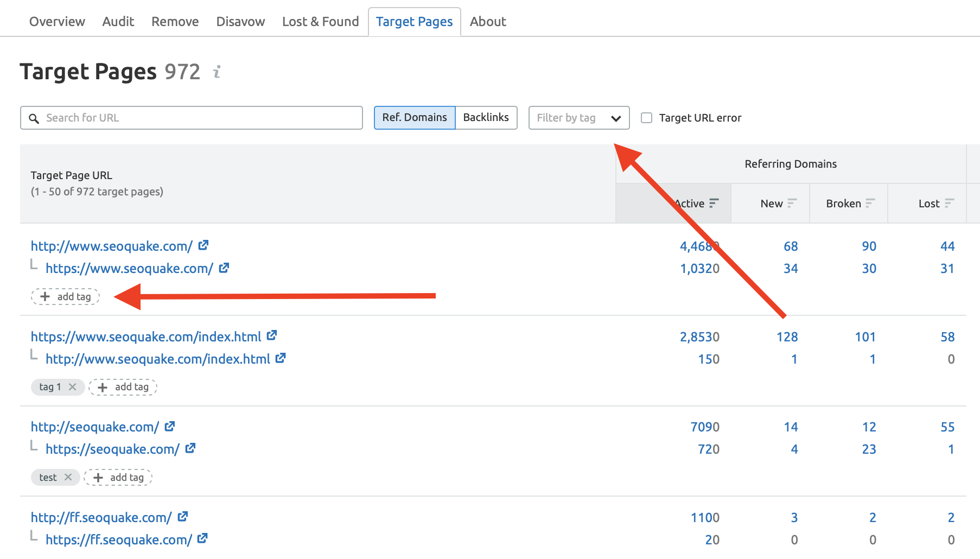
Task: Open the About tab
Action: [x=488, y=22]
